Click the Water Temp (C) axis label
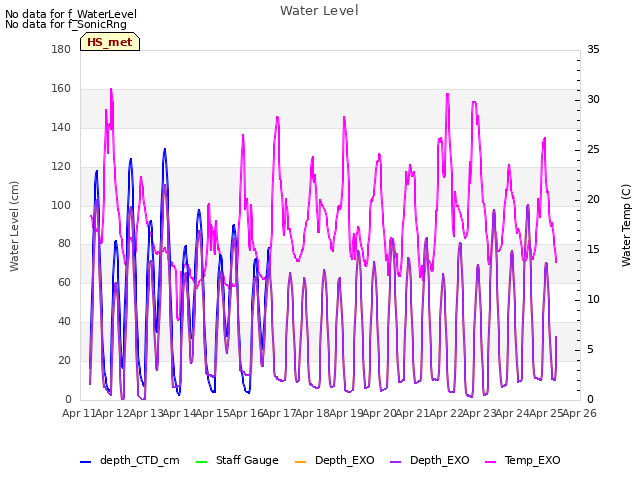This screenshot has width=640, height=480. [626, 226]
